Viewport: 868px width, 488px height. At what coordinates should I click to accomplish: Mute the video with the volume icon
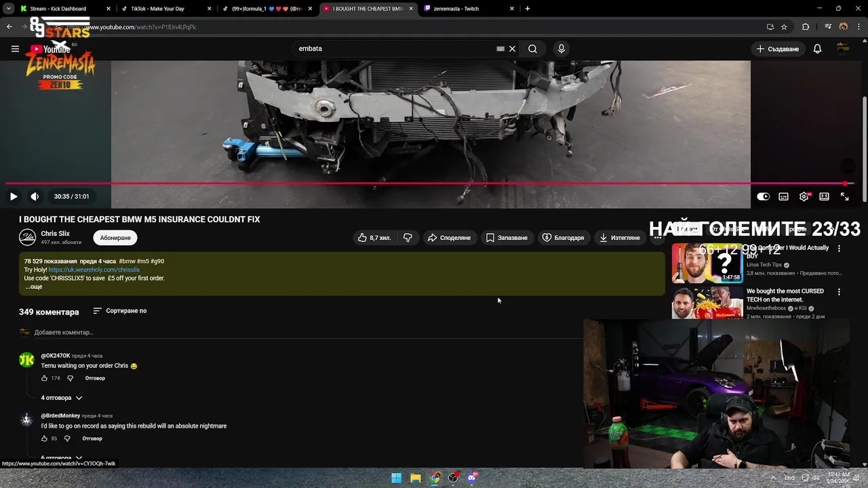35,197
